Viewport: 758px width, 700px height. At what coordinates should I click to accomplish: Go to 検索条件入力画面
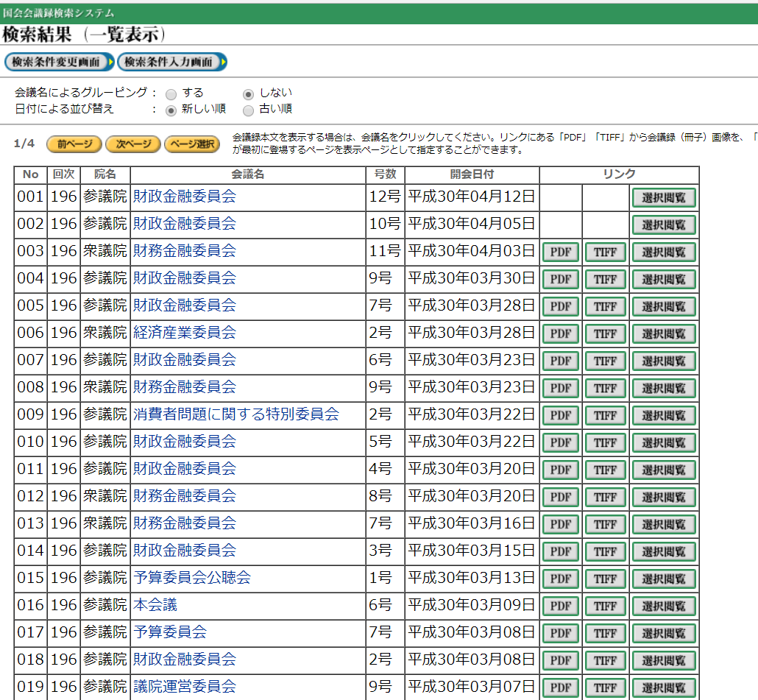click(x=171, y=63)
